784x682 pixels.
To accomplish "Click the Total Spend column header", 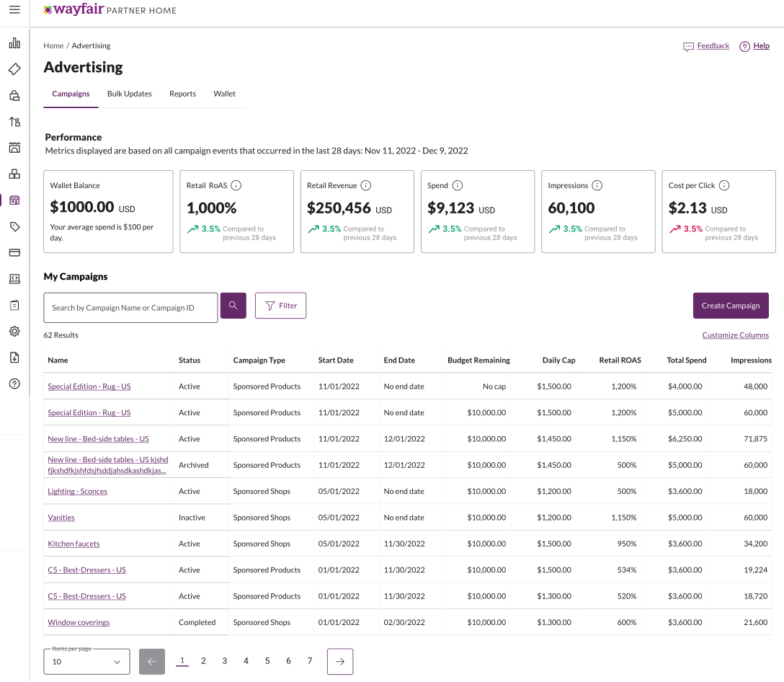I will [687, 360].
